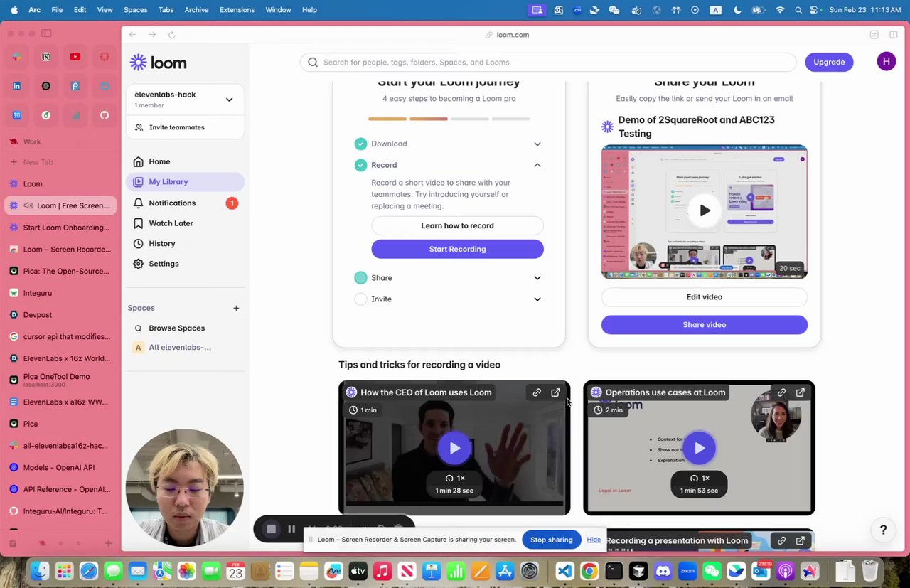Click the loom.com address bar
The image size is (910, 588).
point(512,35)
